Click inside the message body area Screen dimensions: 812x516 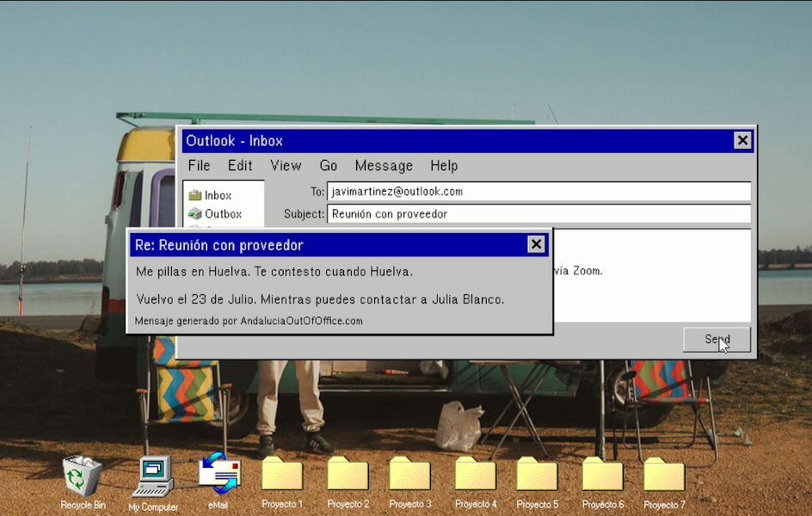click(651, 275)
